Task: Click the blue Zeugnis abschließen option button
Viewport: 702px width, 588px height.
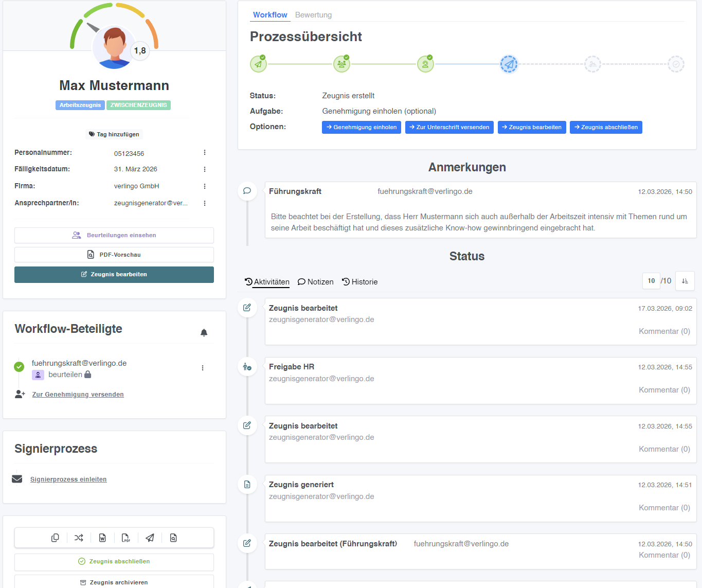Action: click(606, 127)
